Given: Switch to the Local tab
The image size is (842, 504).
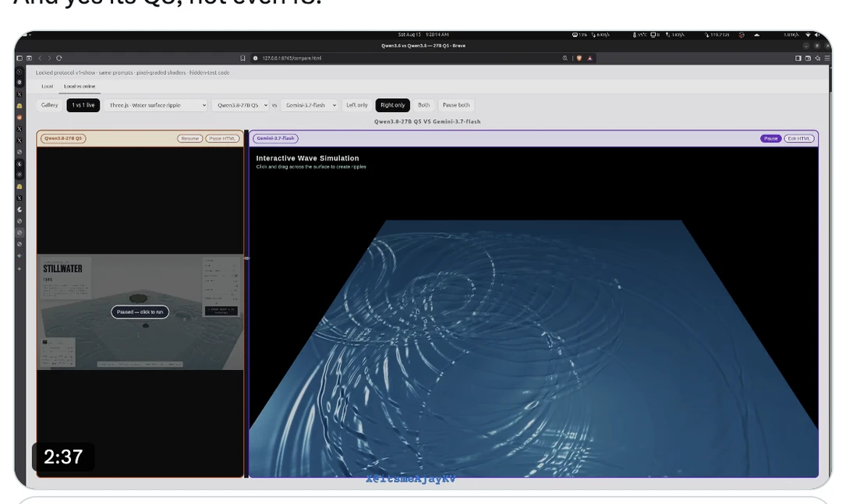Looking at the screenshot, I should click(x=48, y=86).
